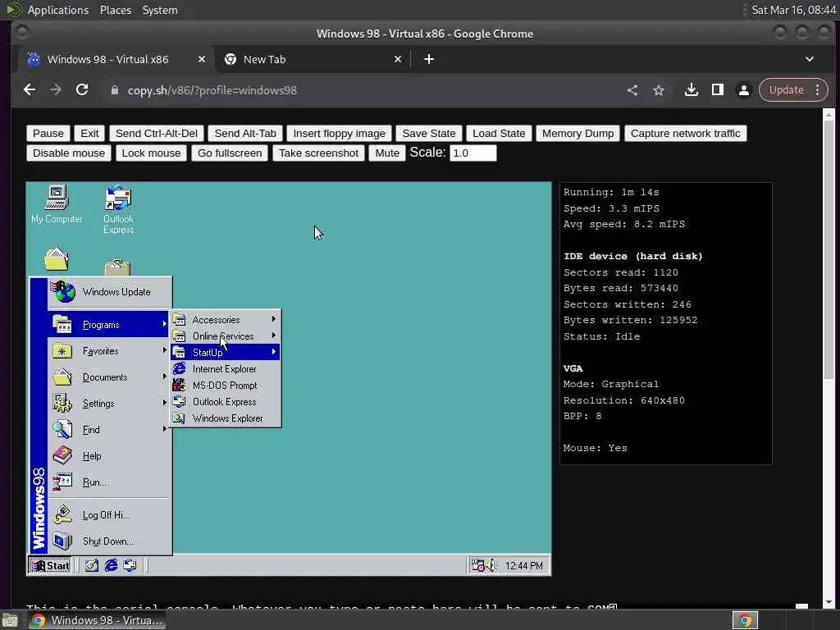Click the MS-DOS Prompt icon
Viewport: 840px width, 630px height.
pos(179,386)
